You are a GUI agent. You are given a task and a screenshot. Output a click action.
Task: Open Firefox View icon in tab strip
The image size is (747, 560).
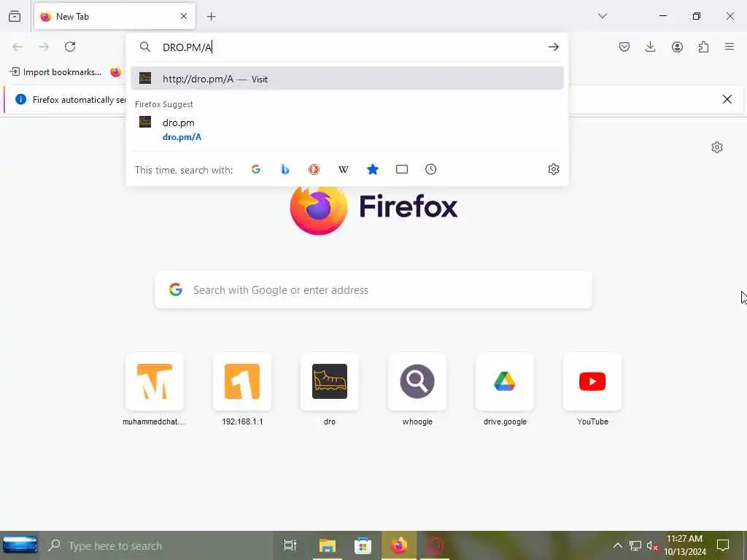(x=15, y=17)
